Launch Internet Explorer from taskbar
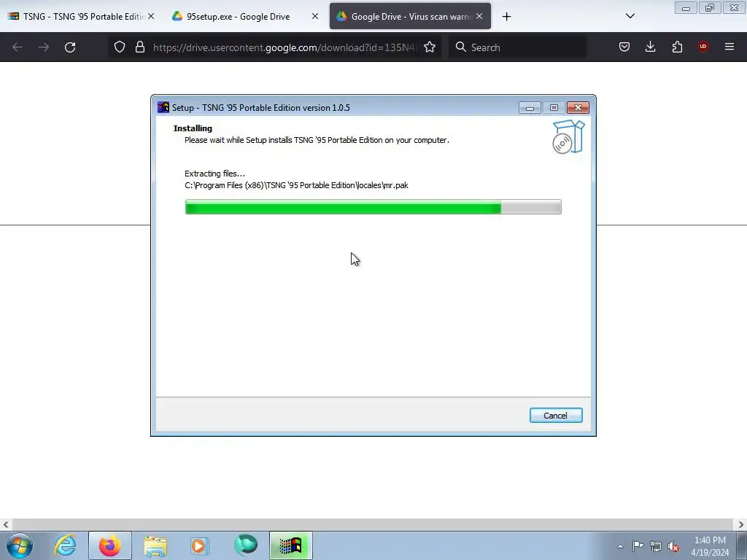 click(x=65, y=545)
